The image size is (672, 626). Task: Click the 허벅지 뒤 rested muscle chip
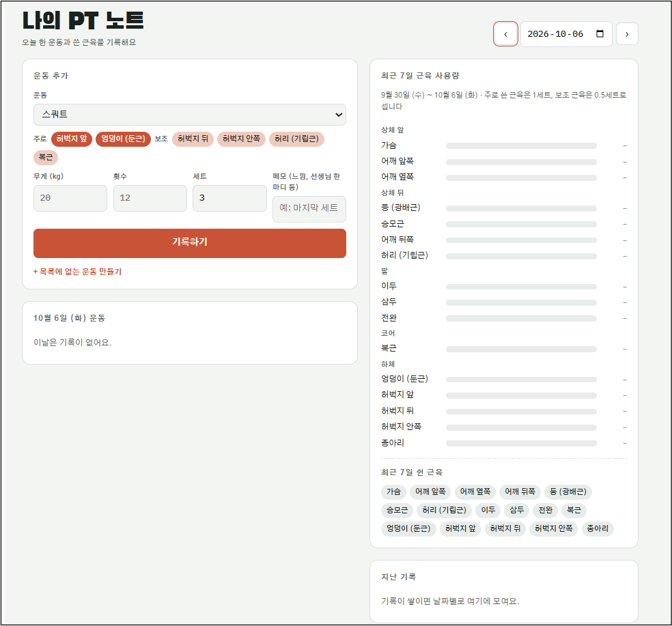(505, 529)
